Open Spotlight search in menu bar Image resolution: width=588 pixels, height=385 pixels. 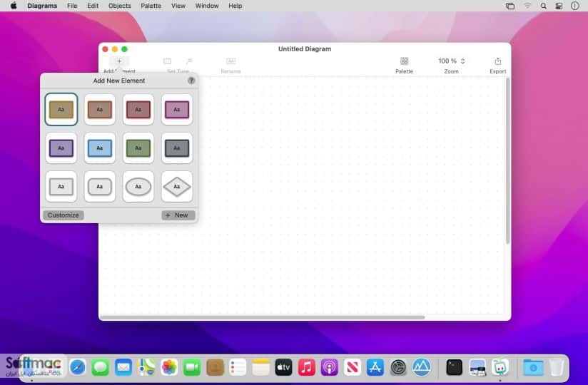click(543, 6)
